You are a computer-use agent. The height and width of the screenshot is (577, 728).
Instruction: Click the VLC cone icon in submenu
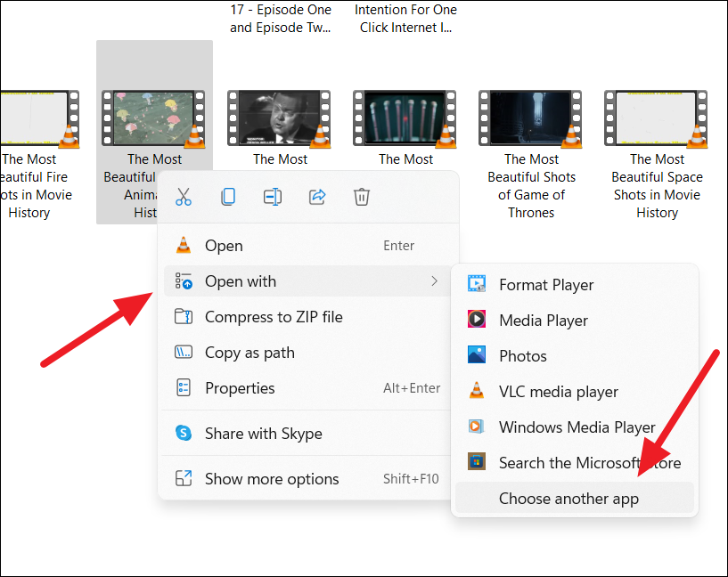coord(477,391)
